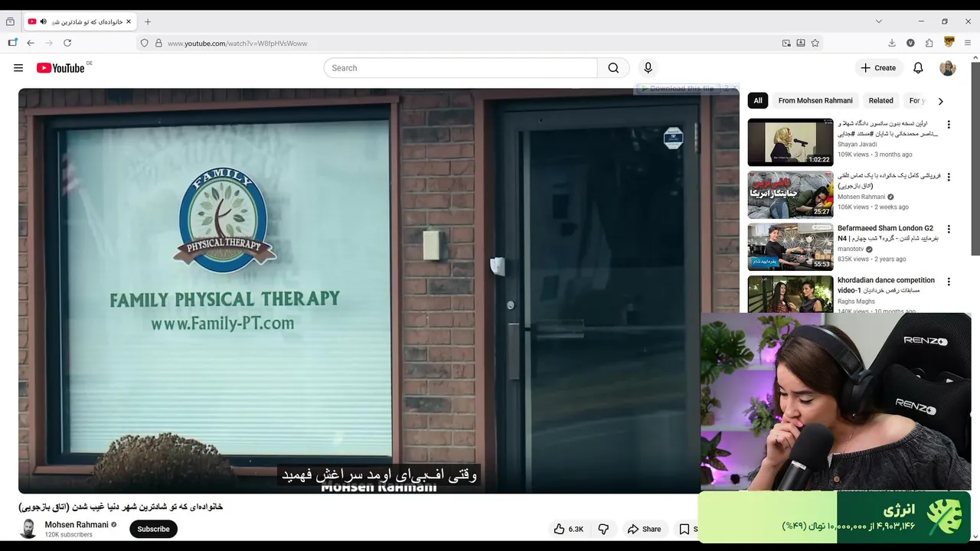The image size is (980, 551).
Task: Select the All filter chip
Action: point(757,100)
